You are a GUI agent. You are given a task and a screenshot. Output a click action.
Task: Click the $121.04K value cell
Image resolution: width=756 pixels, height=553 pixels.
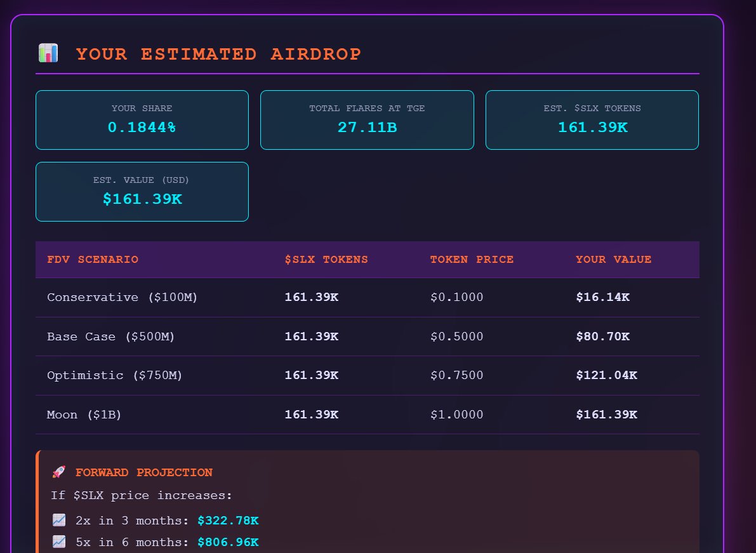[607, 375]
